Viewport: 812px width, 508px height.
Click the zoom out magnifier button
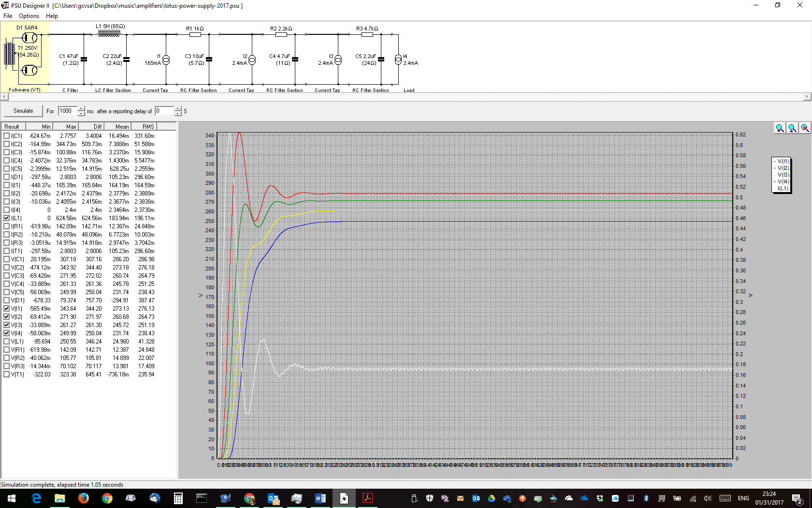point(792,128)
